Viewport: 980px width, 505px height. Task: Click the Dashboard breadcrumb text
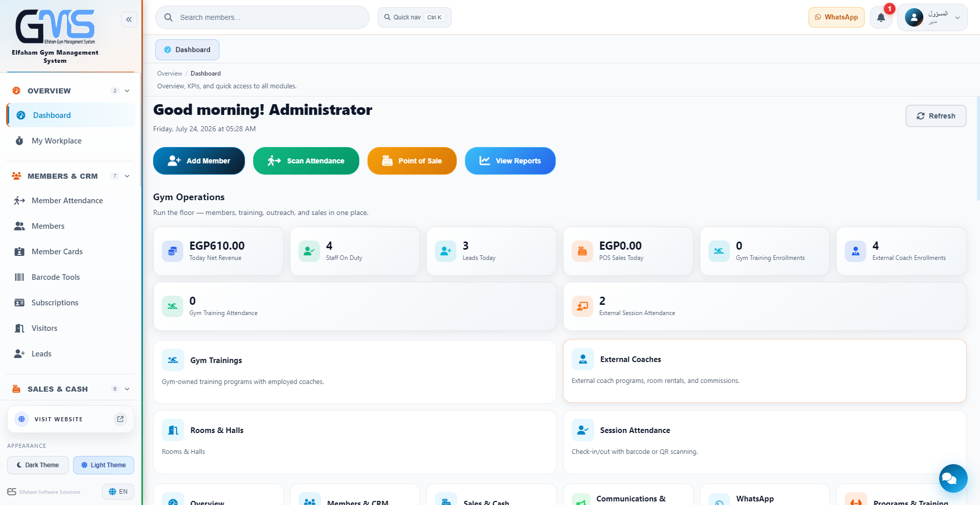[206, 74]
